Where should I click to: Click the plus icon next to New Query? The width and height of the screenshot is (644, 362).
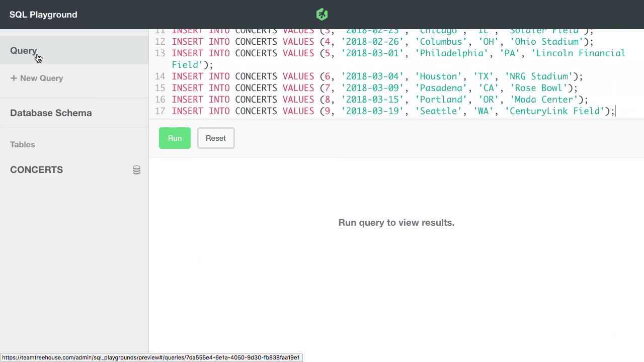pyautogui.click(x=14, y=78)
